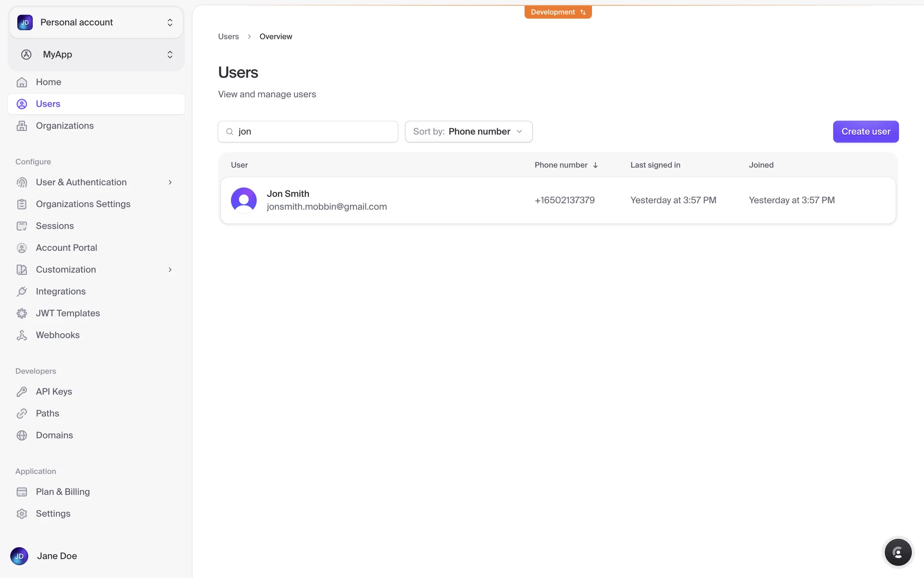Screen dimensions: 924x578
Task: Click the API Keys key icon
Action: click(x=22, y=392)
